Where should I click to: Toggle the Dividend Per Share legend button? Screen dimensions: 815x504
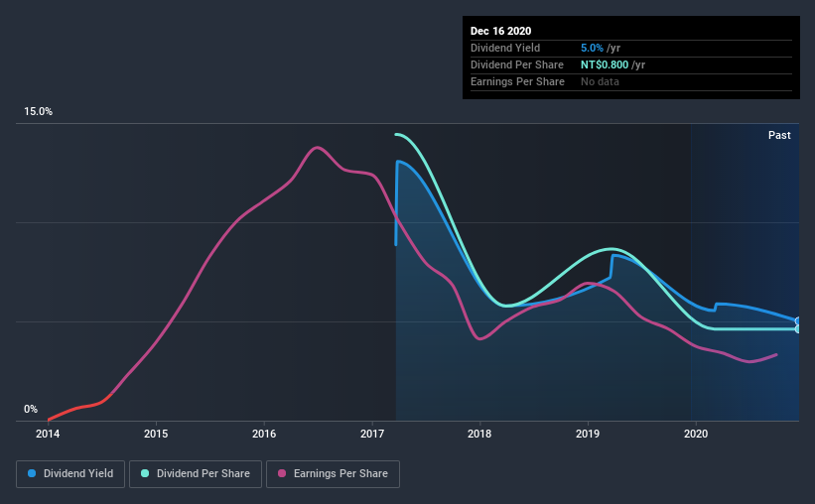coord(196,474)
